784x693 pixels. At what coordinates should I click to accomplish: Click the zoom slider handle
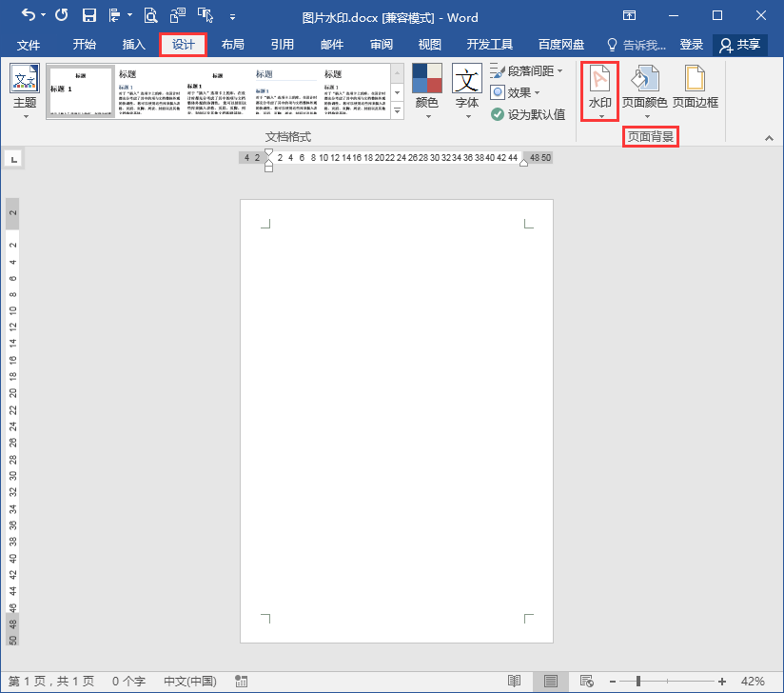638,681
